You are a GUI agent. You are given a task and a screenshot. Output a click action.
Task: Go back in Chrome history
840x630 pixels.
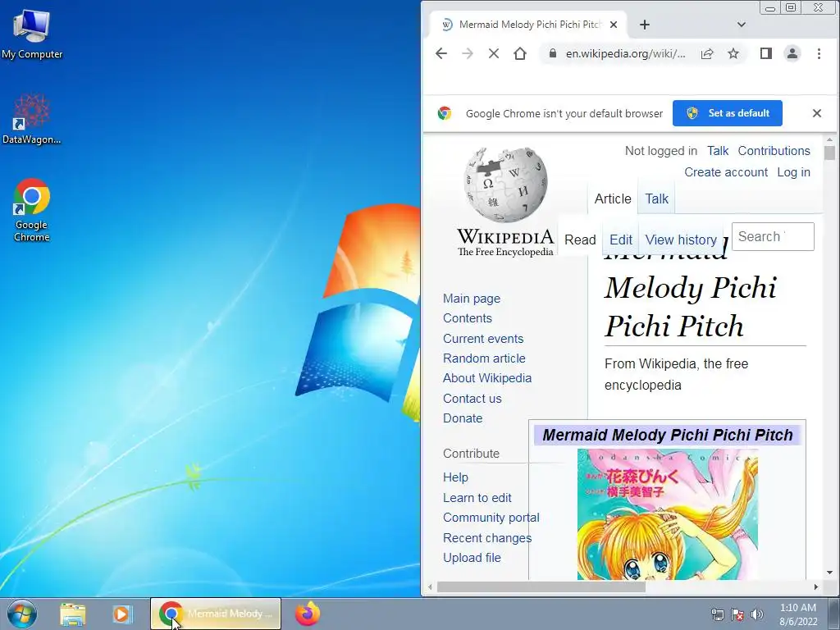tap(441, 53)
